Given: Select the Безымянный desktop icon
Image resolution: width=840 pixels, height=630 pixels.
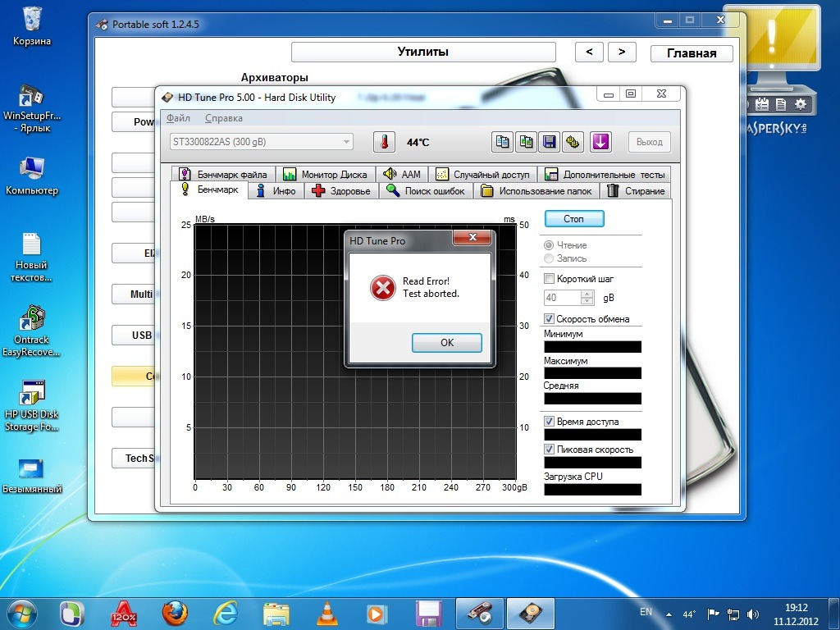Looking at the screenshot, I should pyautogui.click(x=32, y=476).
